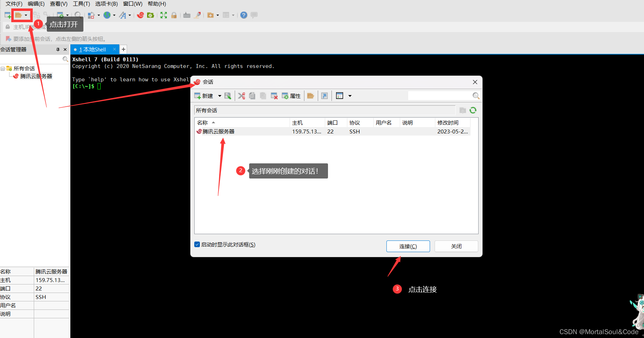
Task: Click the copy icon in dialog toolbar
Action: point(252,96)
